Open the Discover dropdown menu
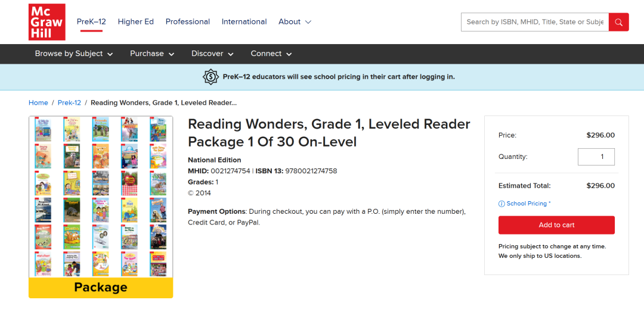The width and height of the screenshot is (644, 309). (212, 54)
